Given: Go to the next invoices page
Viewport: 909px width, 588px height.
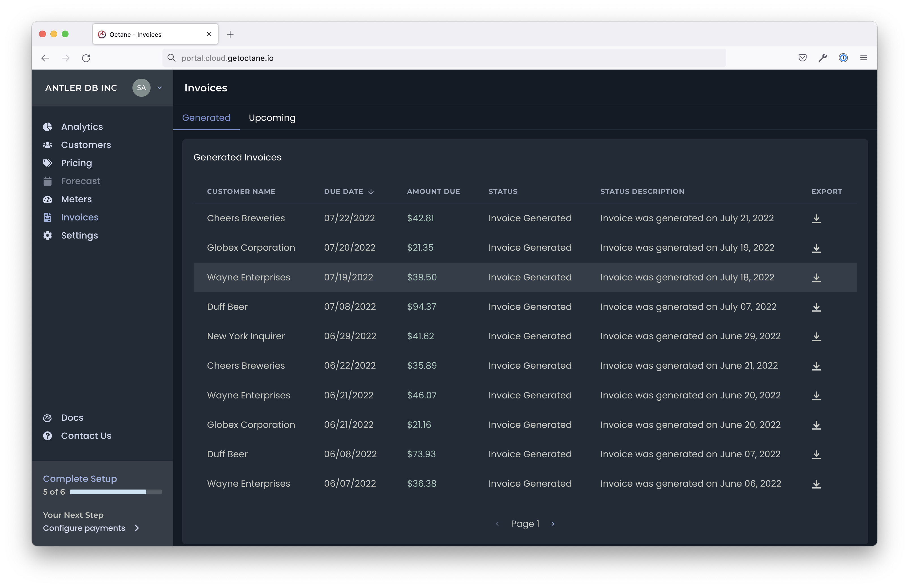Looking at the screenshot, I should (553, 524).
